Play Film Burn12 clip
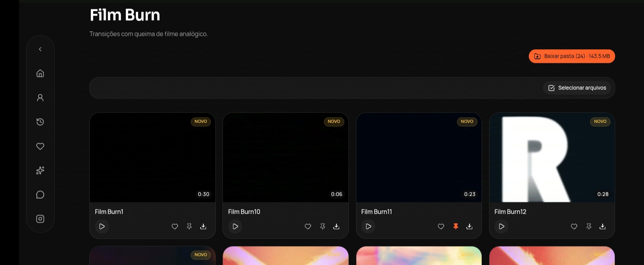This screenshot has width=644, height=265. click(x=502, y=226)
